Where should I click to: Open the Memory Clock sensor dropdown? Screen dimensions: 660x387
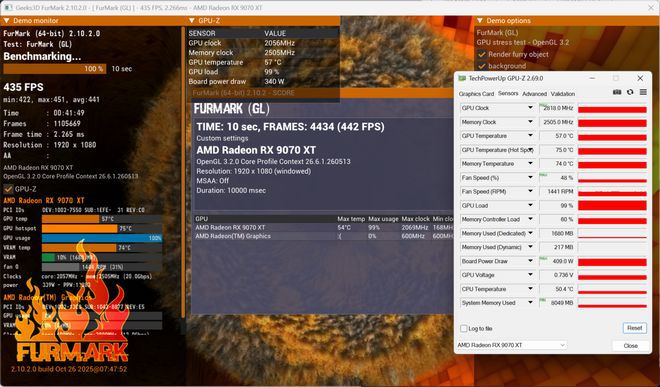pos(530,122)
